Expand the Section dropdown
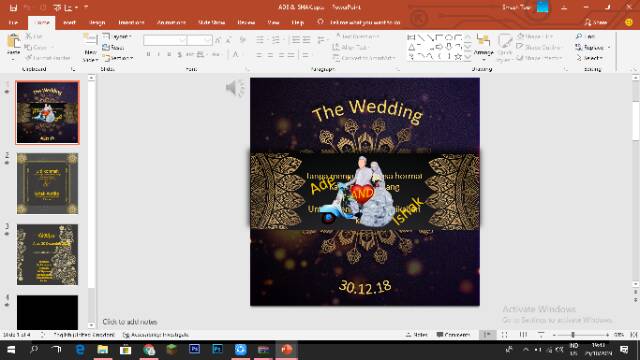 click(x=118, y=58)
